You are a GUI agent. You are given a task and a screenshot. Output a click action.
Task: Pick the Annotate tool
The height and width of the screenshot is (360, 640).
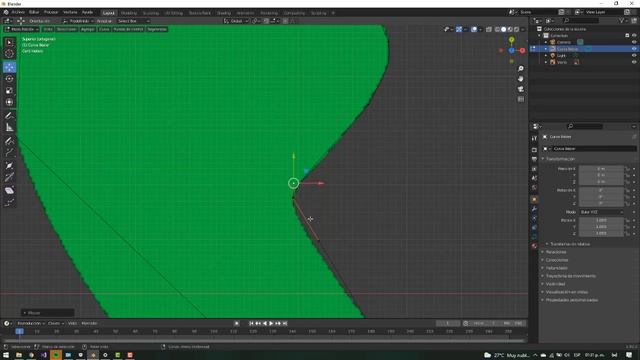click(9, 116)
